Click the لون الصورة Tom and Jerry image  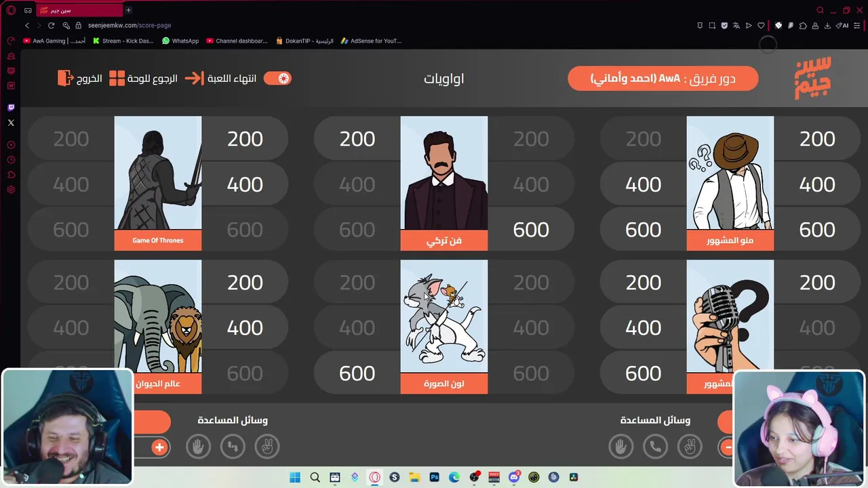444,317
